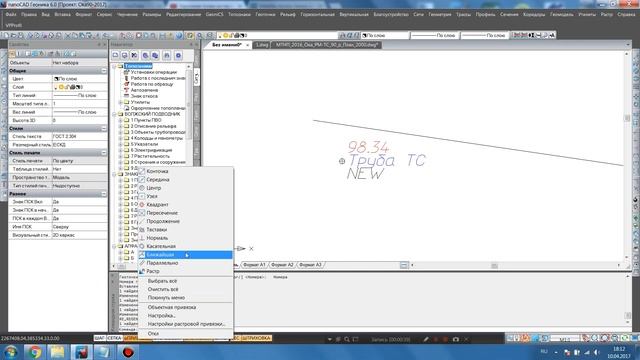Toggle ШТРИХОВКА mode in the status bar
This screenshot has width=640, height=360.
pos(256,338)
